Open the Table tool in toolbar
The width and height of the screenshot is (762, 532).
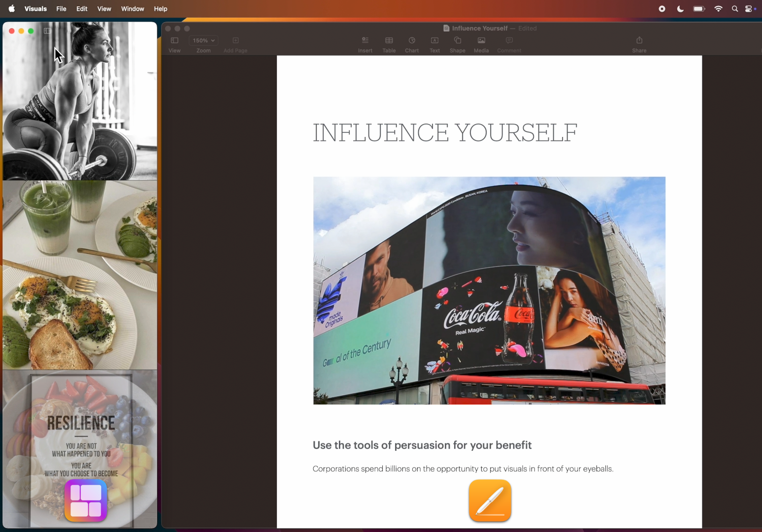point(389,41)
